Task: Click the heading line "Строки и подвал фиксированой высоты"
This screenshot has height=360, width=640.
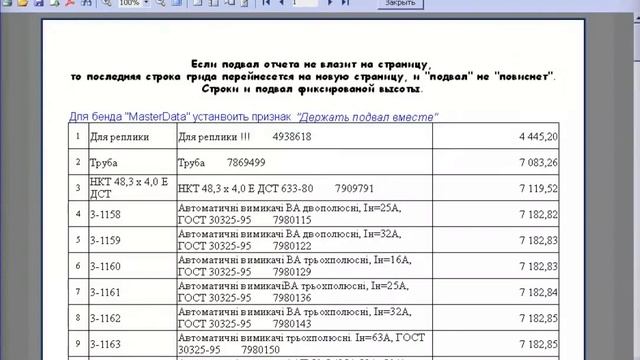Action: (x=312, y=89)
